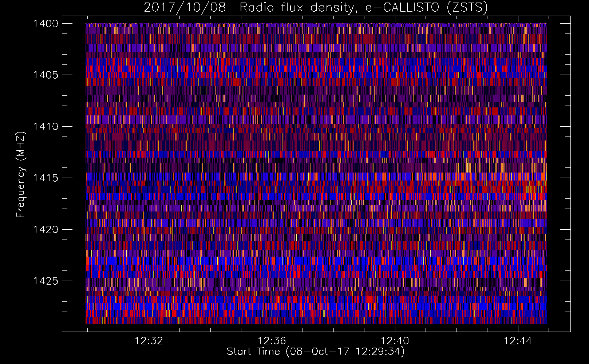Select the 1405 frequency tick label
Screen dimensions: 589x364
click(46, 75)
